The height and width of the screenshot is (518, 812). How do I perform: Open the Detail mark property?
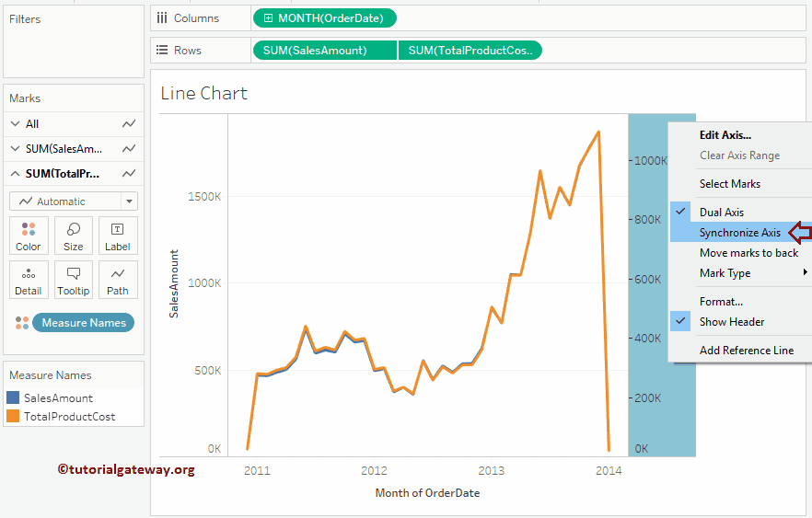pyautogui.click(x=29, y=280)
